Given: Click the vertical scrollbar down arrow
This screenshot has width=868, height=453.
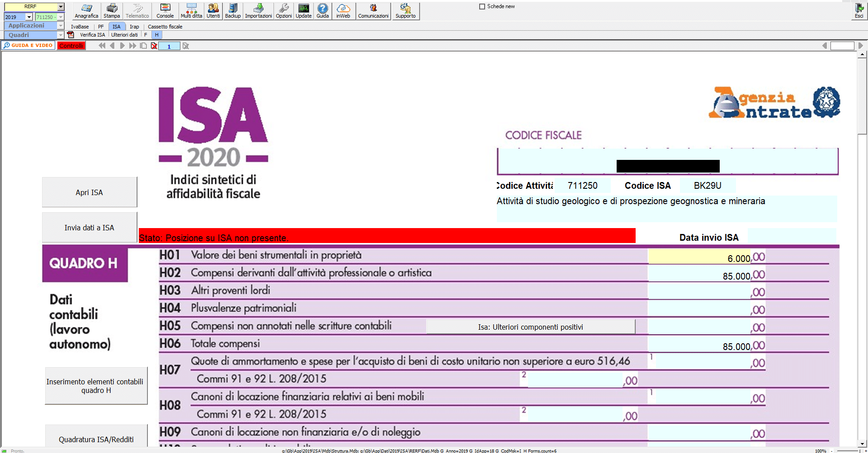Looking at the screenshot, I should click(x=862, y=444).
